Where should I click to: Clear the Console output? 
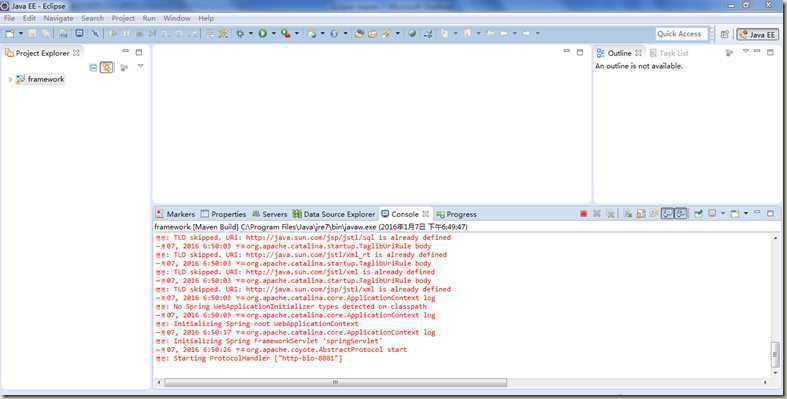tap(627, 213)
